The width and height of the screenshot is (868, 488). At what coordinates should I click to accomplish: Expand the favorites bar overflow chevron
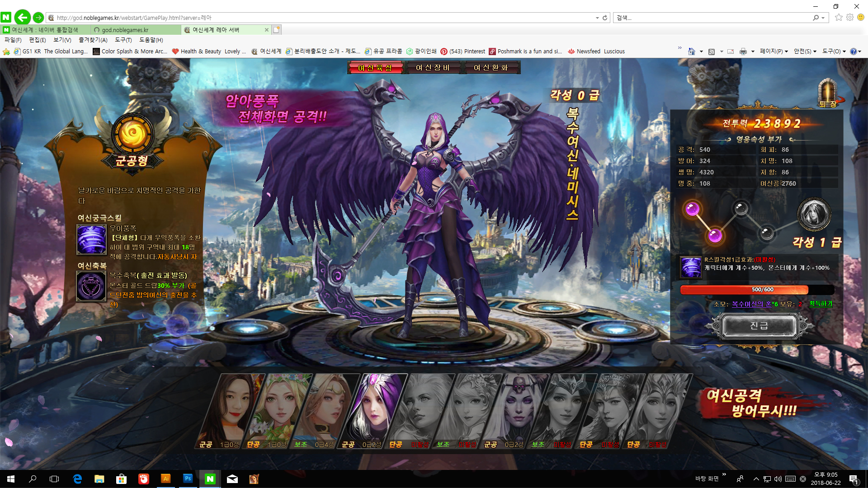(679, 48)
